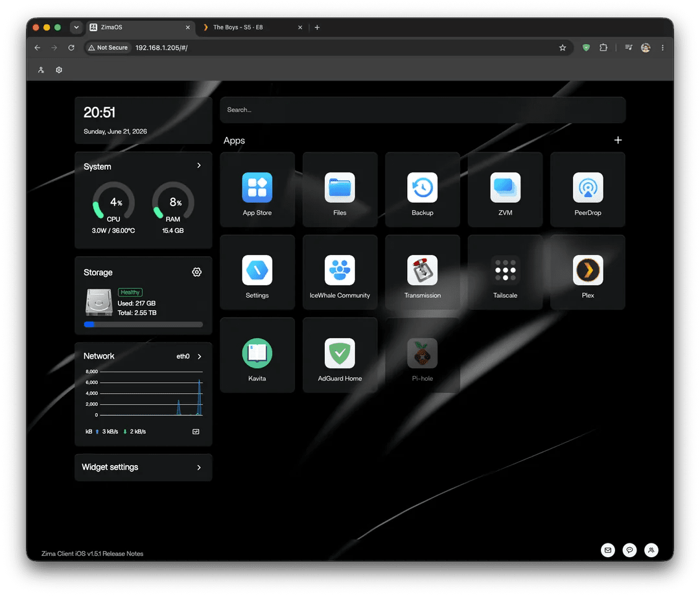This screenshot has height=596, width=700.
Task: Reload the page
Action: click(71, 48)
